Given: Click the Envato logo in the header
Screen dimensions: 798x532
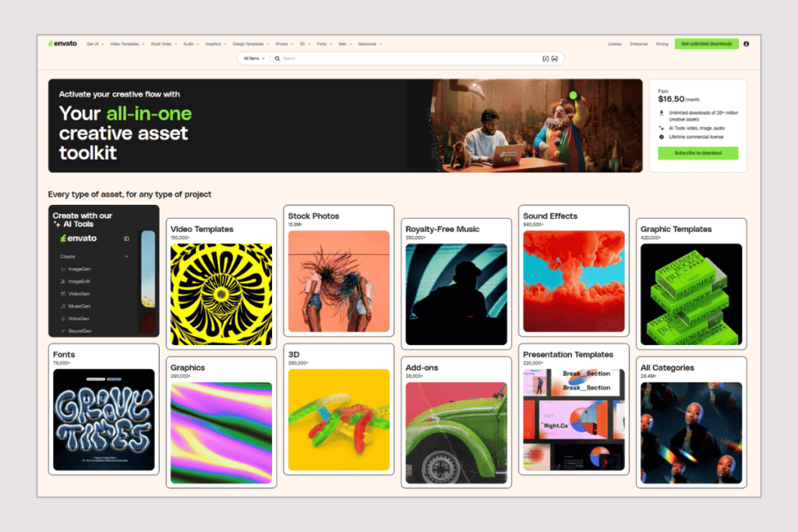Looking at the screenshot, I should (62, 44).
